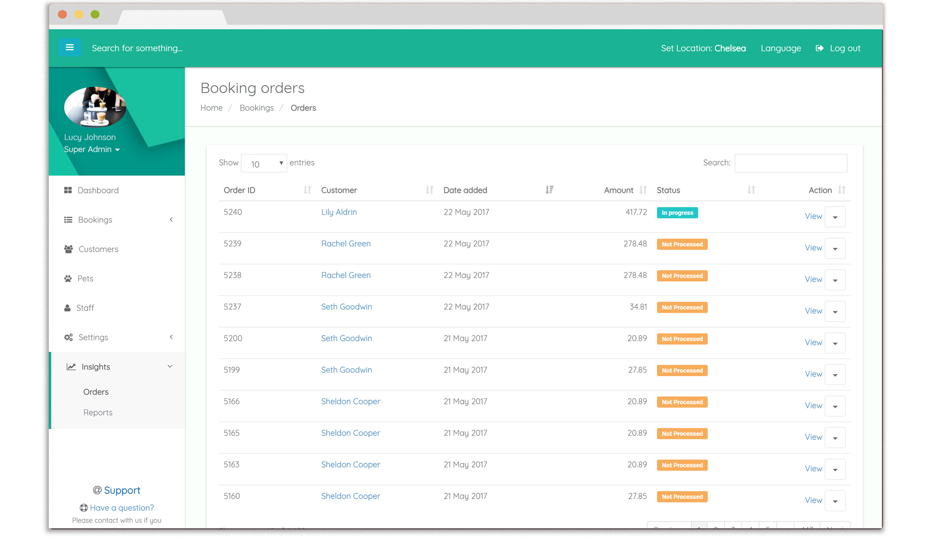
Task: Expand the Bookings sidebar submenu
Action: point(171,220)
